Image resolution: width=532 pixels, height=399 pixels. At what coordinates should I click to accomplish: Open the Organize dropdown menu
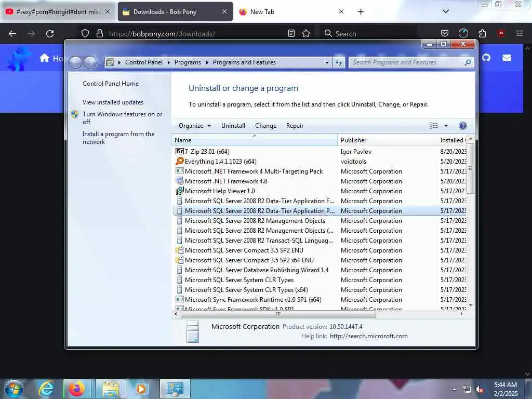tap(195, 126)
